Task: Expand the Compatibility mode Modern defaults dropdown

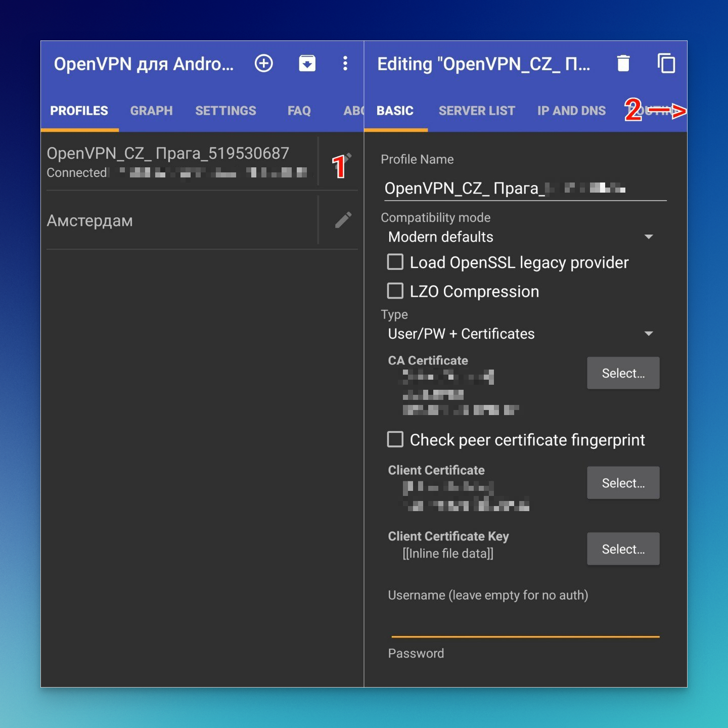Action: tap(521, 237)
